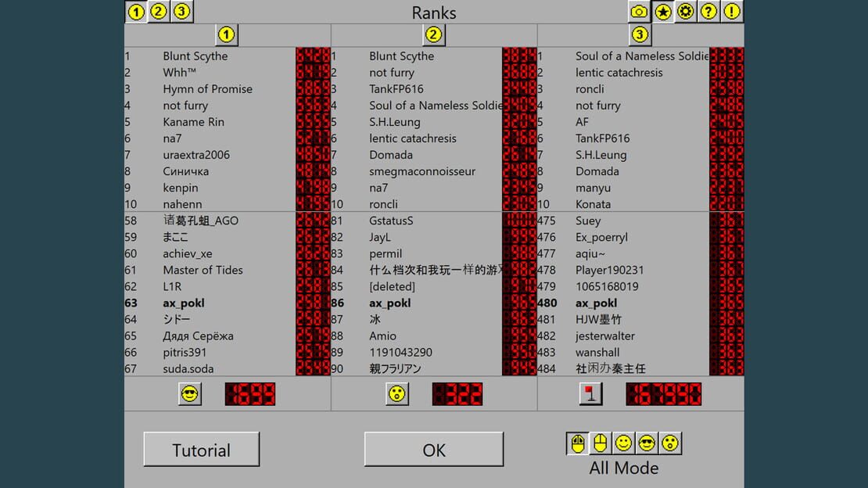Click the red flag icon under column 3
Viewport: 868px width, 488px height.
point(590,394)
